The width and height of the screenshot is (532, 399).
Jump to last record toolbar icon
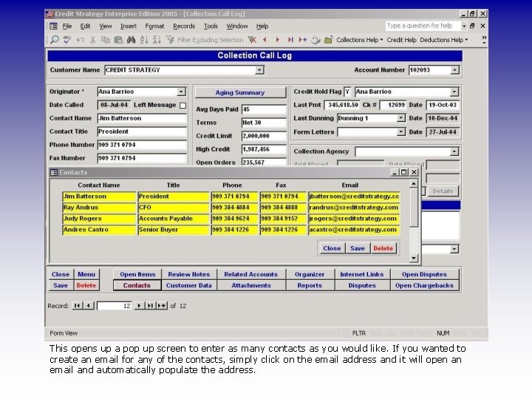(x=290, y=40)
